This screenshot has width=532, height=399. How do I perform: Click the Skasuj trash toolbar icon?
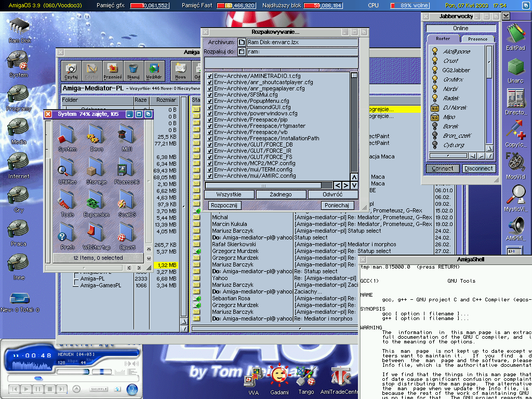click(x=134, y=71)
